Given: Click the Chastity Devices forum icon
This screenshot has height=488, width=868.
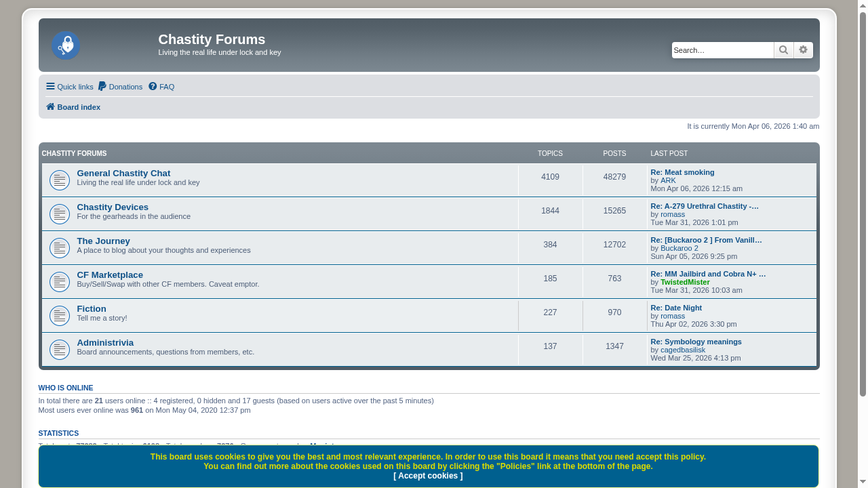Looking at the screenshot, I should [x=60, y=214].
